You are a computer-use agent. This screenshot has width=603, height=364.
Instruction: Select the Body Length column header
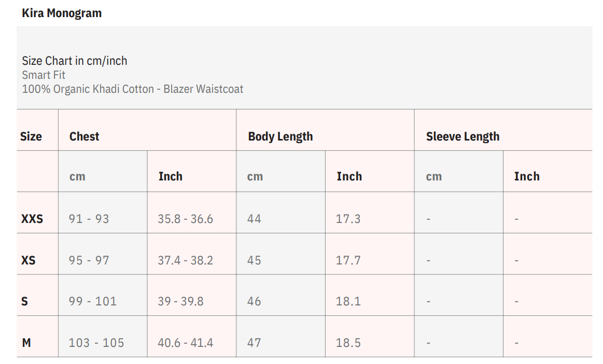pos(281,137)
